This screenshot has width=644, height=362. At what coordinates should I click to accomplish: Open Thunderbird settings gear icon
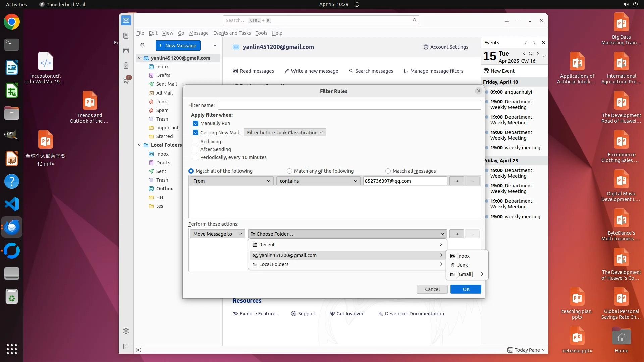coord(126,331)
